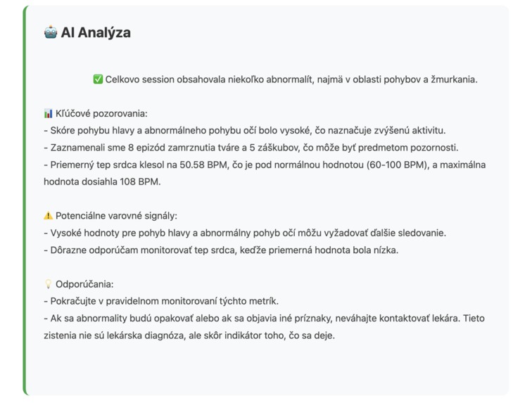The image size is (532, 403).
Task: Click the lightbulb emoji beside Odporúčania
Action: (x=48, y=284)
